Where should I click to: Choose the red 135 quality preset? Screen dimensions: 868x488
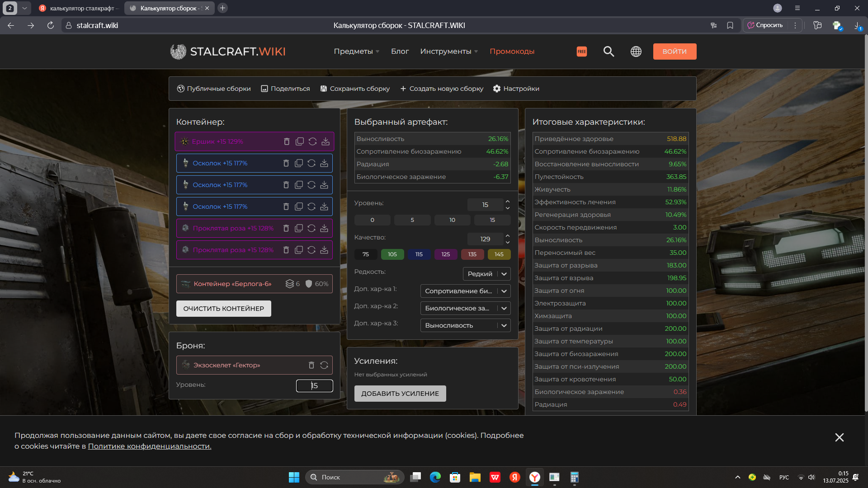click(472, 254)
